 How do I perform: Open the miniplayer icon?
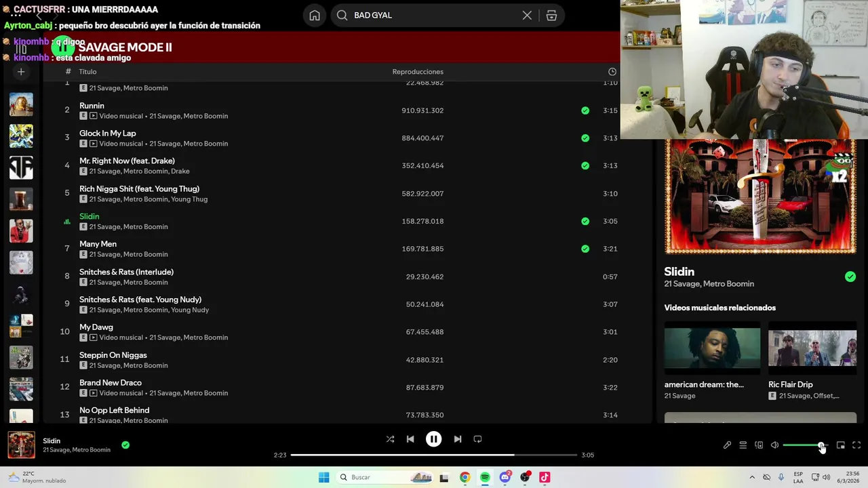[x=841, y=445]
